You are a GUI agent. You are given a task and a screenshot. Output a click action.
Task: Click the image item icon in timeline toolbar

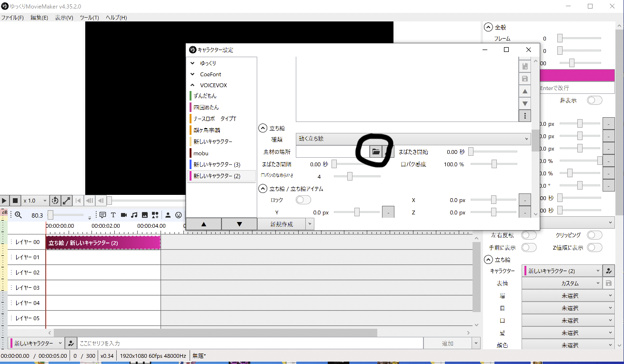[x=145, y=215]
